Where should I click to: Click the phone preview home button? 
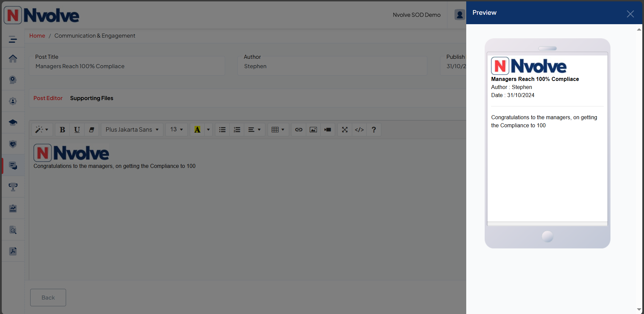[x=547, y=236]
